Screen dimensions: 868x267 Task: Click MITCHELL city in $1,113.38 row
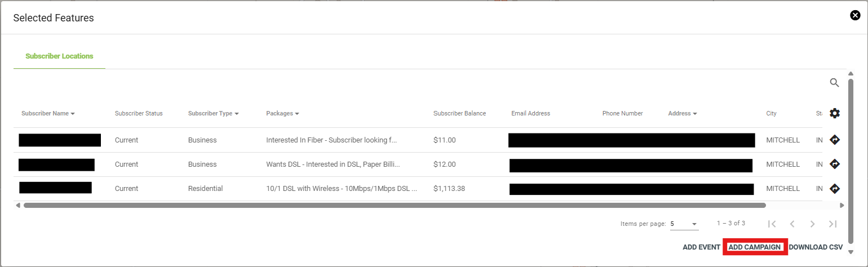point(783,189)
